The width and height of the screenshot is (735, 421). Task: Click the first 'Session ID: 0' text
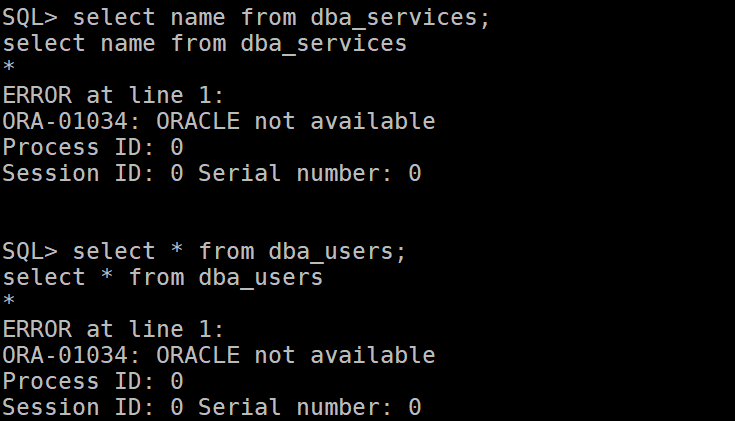[92, 173]
